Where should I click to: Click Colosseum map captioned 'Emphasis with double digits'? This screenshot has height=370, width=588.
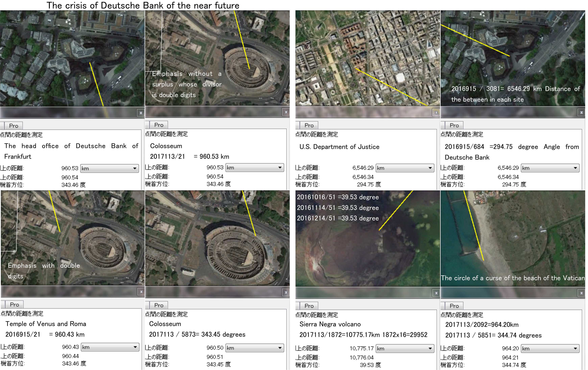[73, 238]
